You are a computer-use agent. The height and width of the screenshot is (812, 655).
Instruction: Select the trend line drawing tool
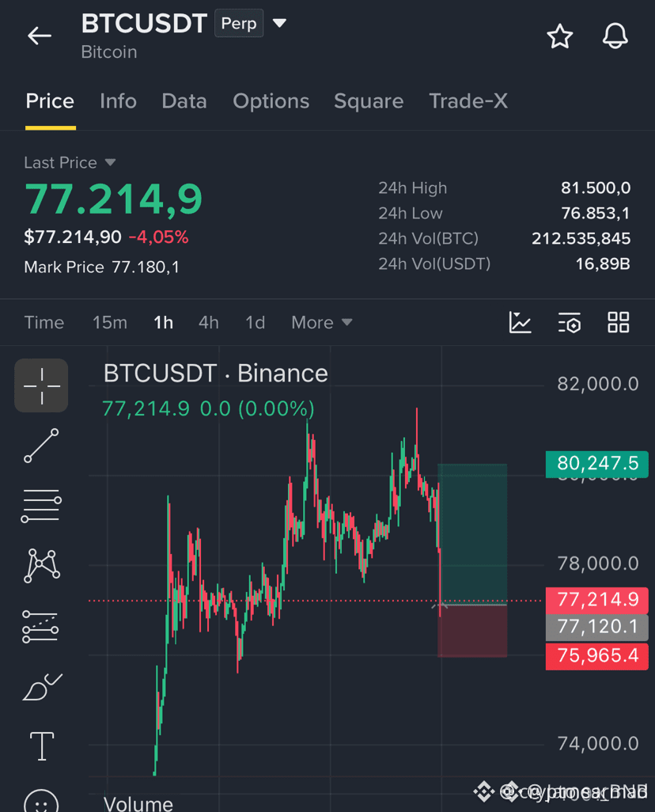click(41, 446)
